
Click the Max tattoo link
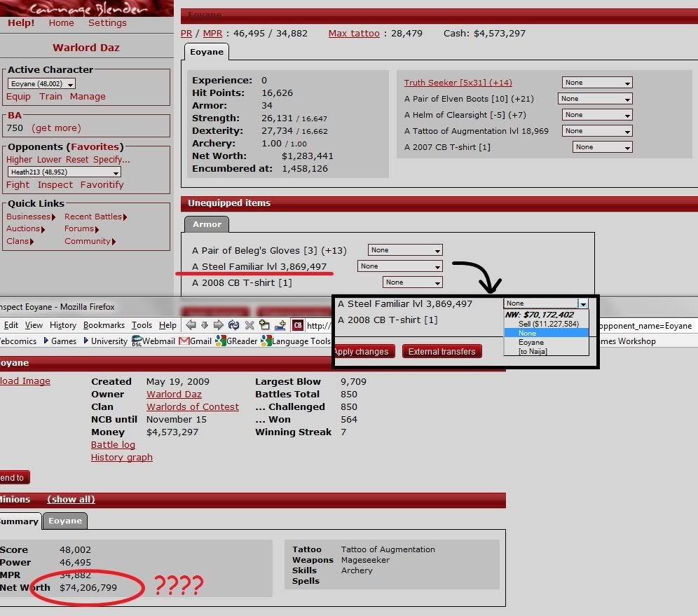354,34
